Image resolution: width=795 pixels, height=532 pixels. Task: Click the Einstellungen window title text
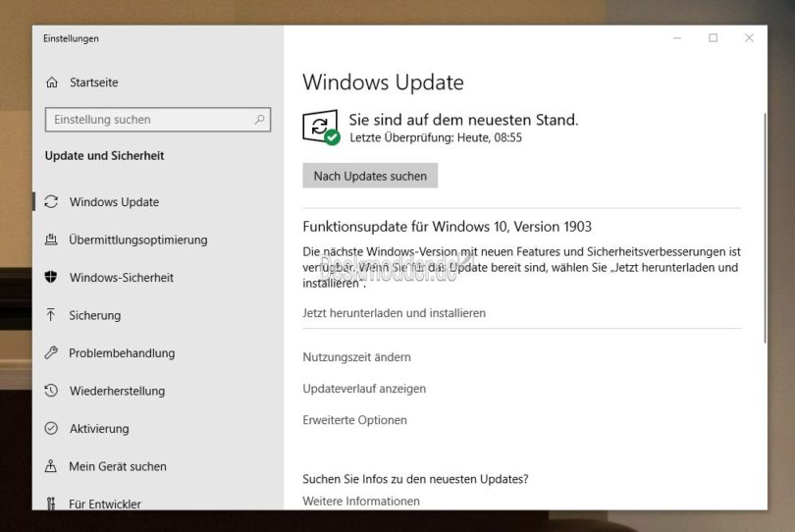click(71, 38)
